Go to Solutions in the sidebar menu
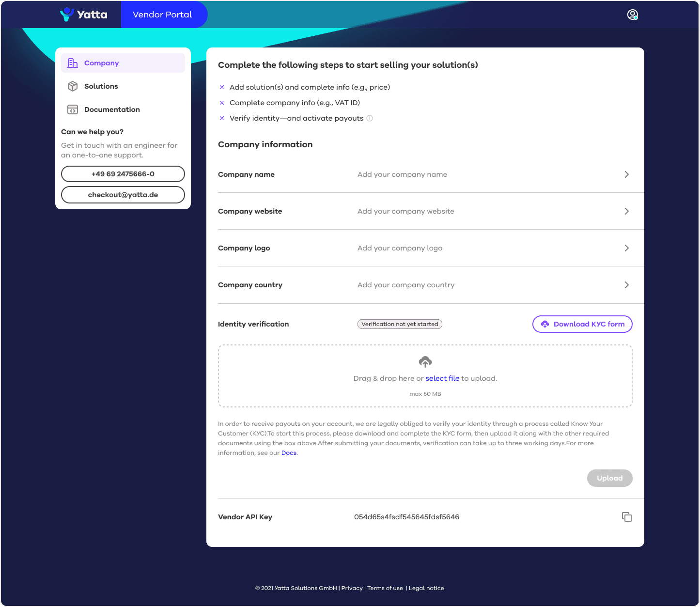700x607 pixels. pyautogui.click(x=101, y=86)
